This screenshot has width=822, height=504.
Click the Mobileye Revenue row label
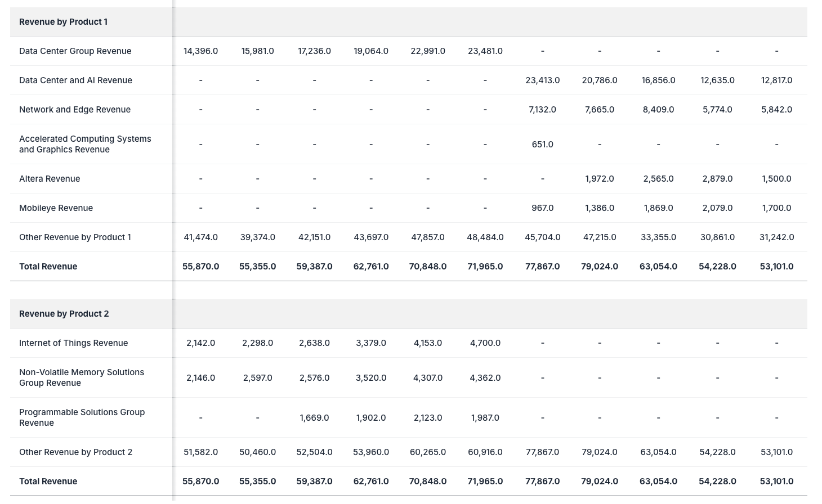click(56, 208)
